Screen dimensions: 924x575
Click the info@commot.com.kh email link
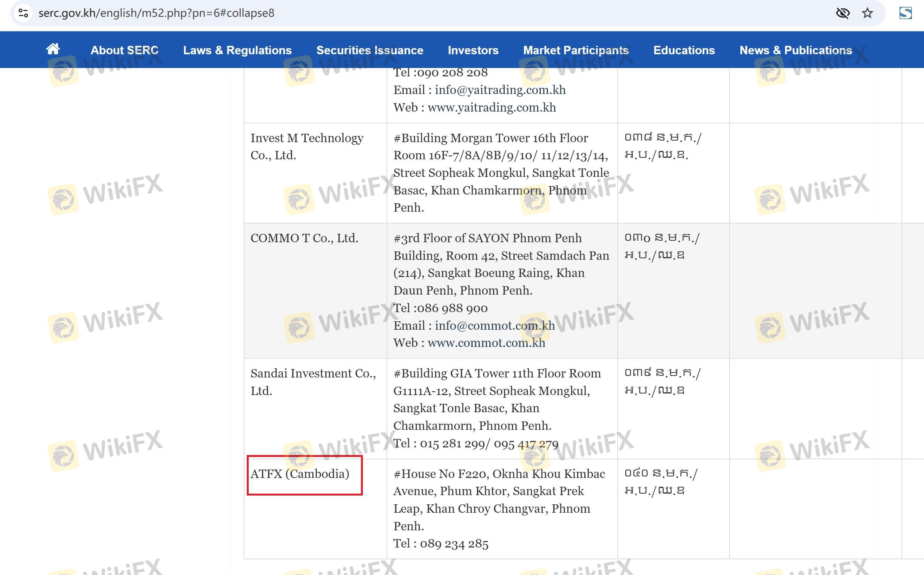point(495,326)
